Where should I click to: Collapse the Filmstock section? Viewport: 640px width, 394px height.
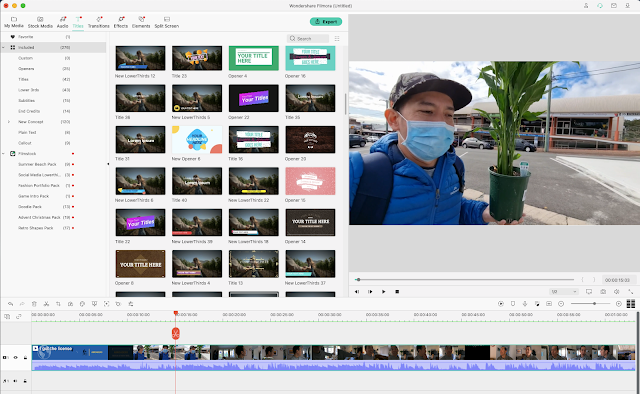click(x=3, y=154)
